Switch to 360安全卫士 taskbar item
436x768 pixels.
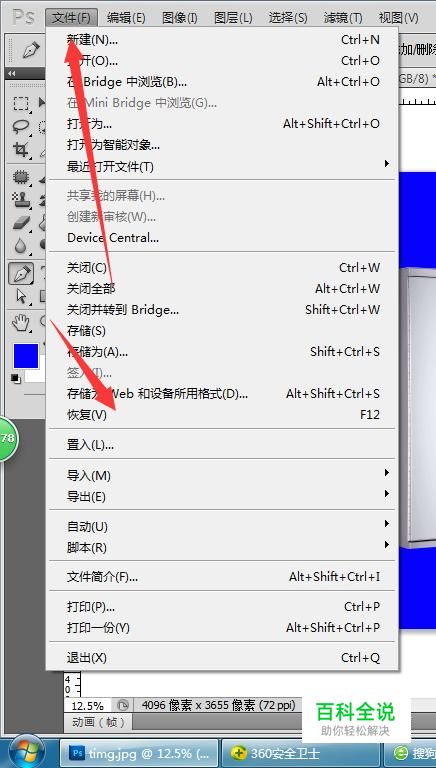(301, 753)
